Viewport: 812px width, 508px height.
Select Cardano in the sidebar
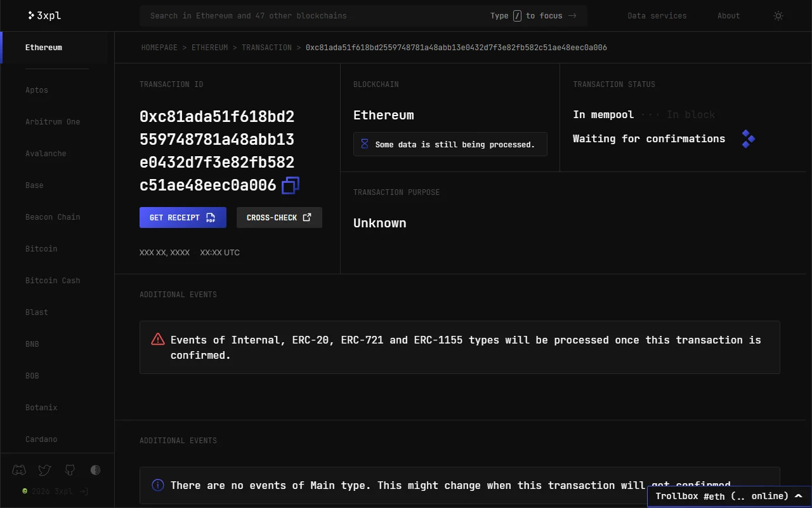pyautogui.click(x=41, y=439)
